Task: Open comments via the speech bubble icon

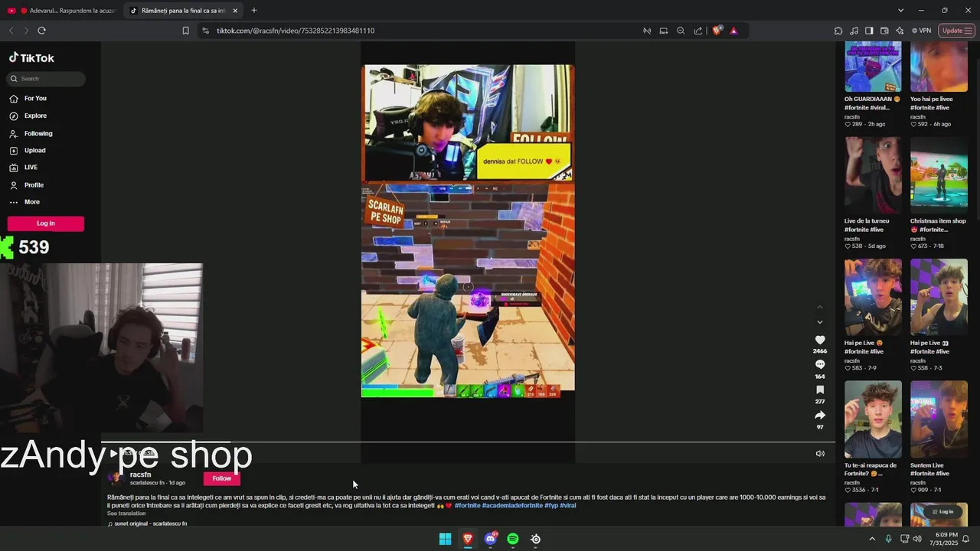Action: (x=820, y=365)
